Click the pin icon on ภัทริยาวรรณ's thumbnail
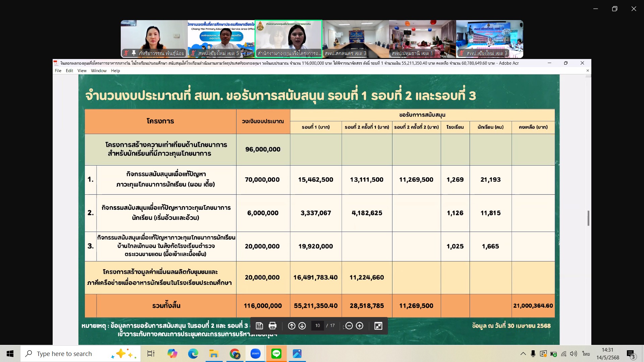 pyautogui.click(x=134, y=53)
